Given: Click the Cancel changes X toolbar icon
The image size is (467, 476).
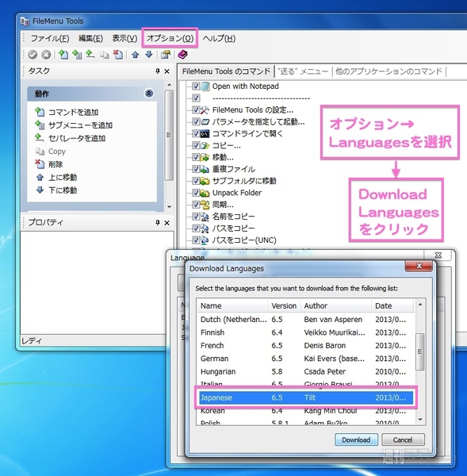Looking at the screenshot, I should [46, 55].
